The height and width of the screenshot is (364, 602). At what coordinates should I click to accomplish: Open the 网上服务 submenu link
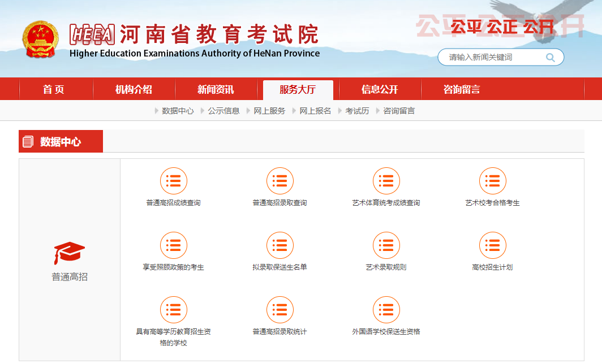click(x=269, y=111)
